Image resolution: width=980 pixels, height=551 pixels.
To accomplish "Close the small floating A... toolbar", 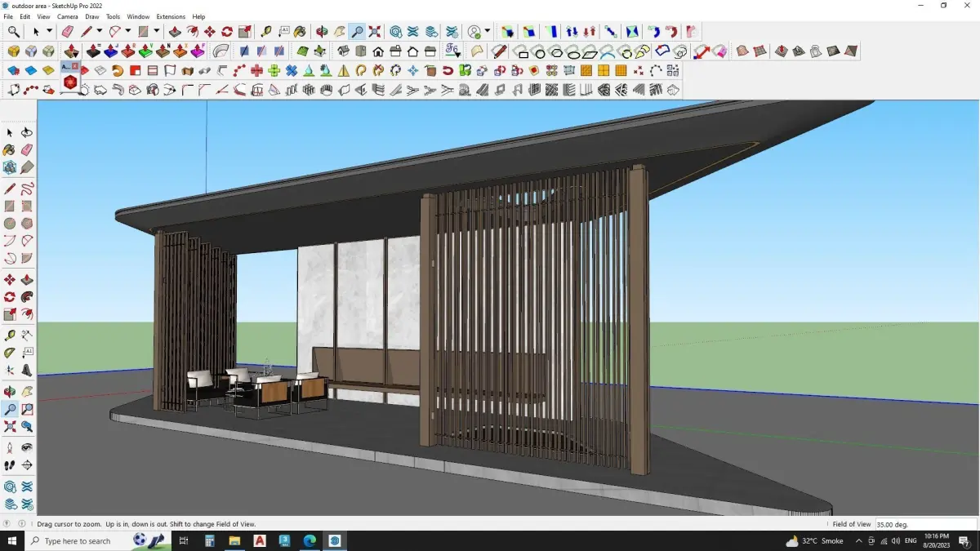I will pyautogui.click(x=75, y=66).
